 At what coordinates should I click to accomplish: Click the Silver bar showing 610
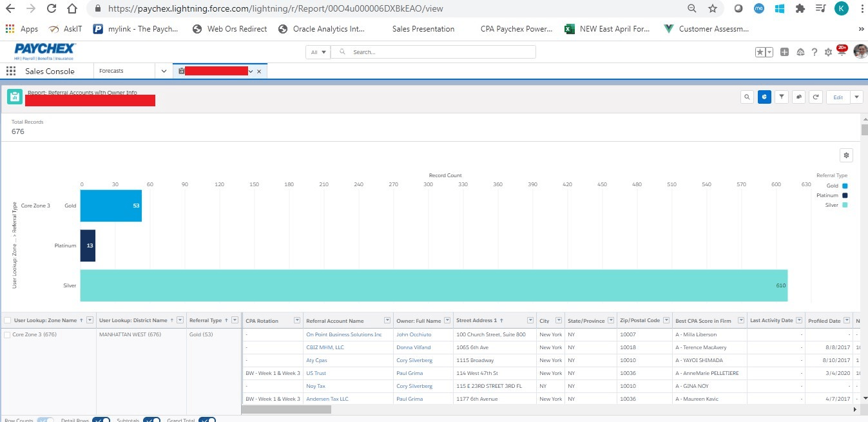[x=434, y=285]
